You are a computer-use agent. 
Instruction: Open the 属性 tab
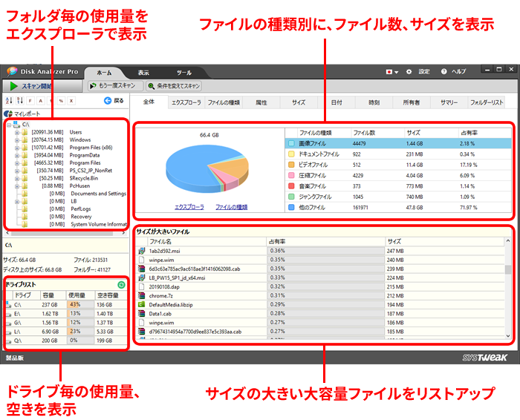[261, 102]
